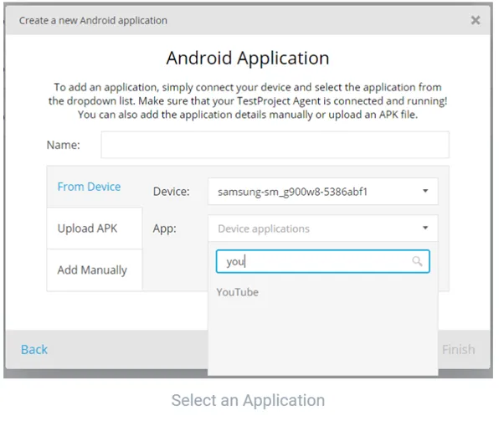Image resolution: width=504 pixels, height=421 pixels.
Task: Click the App dropdown arrow
Action: click(425, 228)
